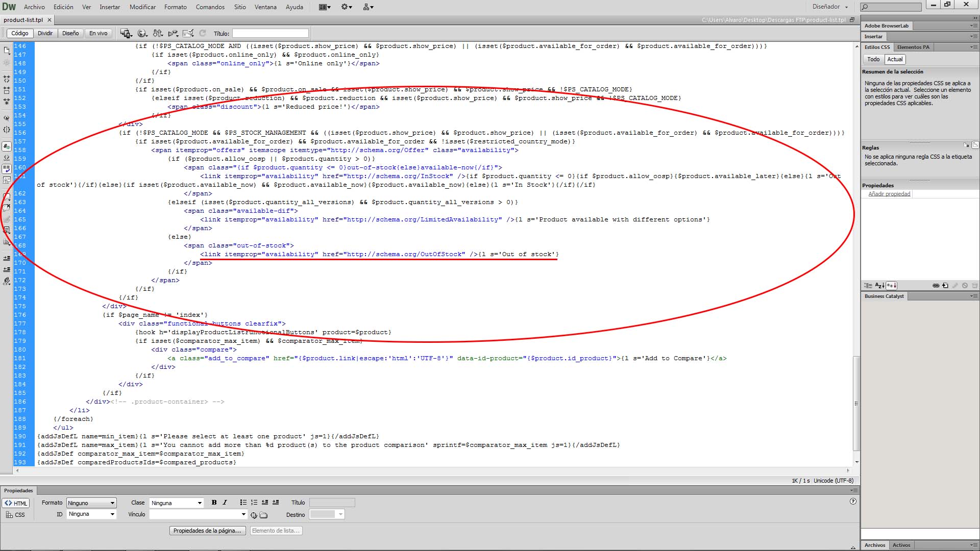Select the Todo CSS styles mode
Image resolution: width=980 pixels, height=551 pixels.
pos(873,59)
